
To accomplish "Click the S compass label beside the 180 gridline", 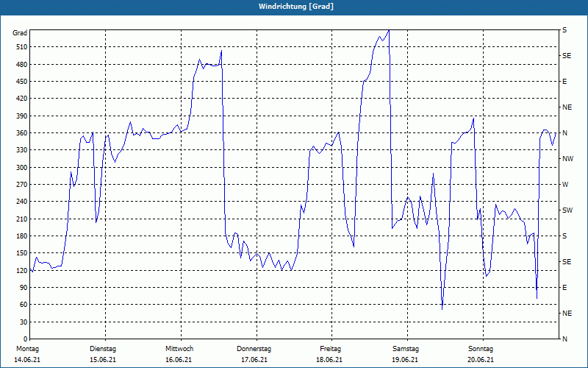I will pyautogui.click(x=564, y=236).
